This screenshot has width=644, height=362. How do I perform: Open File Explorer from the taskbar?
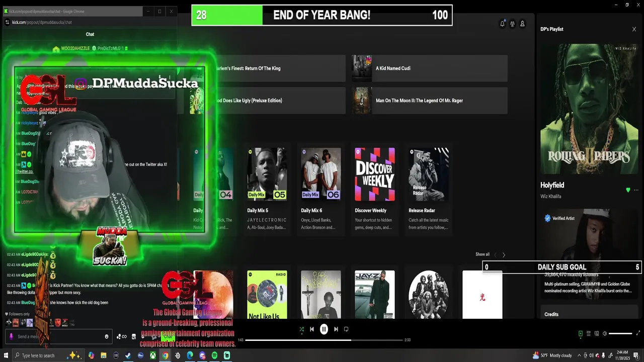pos(103,355)
